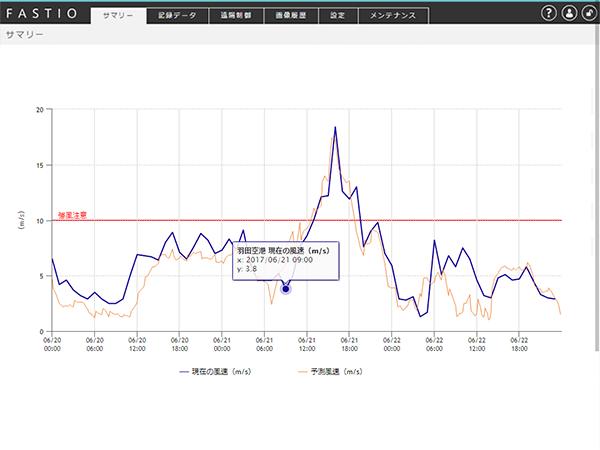The height and width of the screenshot is (450, 600).
Task: Click the サマリー page heading
Action: pyautogui.click(x=24, y=34)
